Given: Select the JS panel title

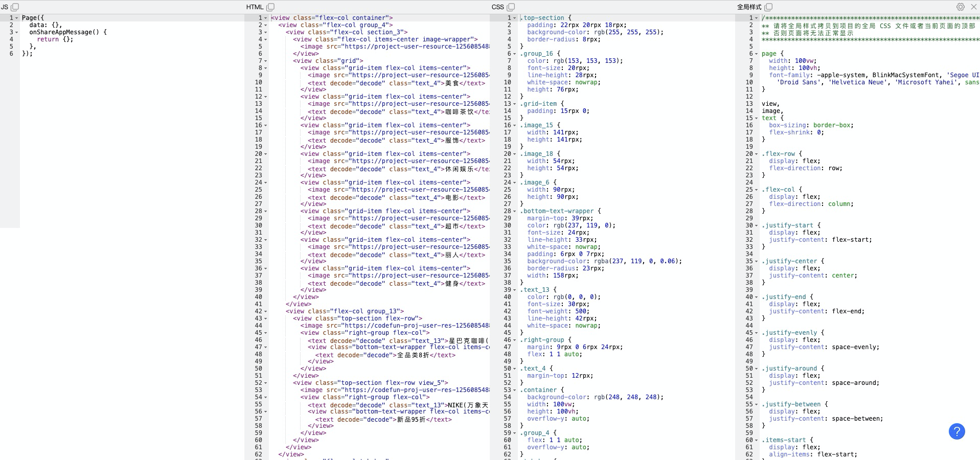Looking at the screenshot, I should coord(4,7).
